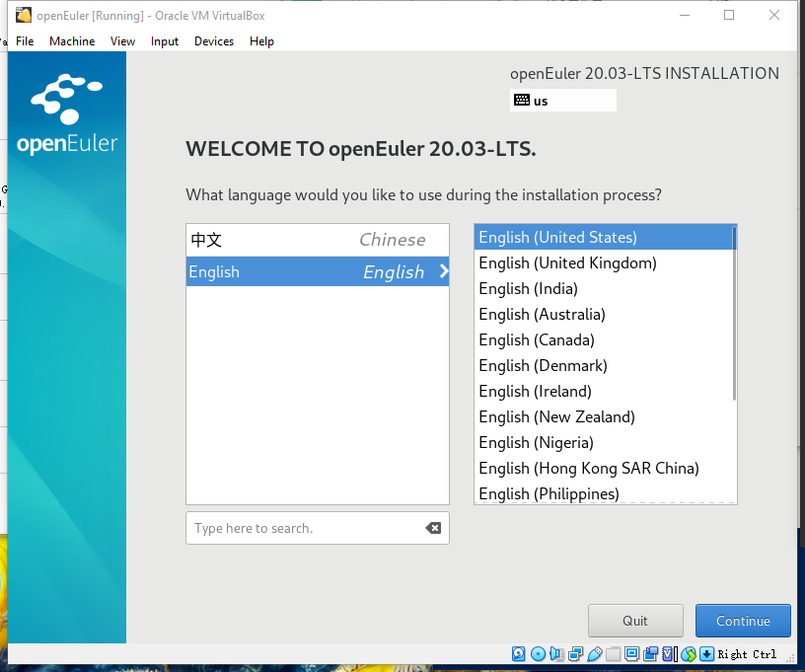Click the language search text field
The width and height of the screenshot is (805, 672).
click(306, 528)
